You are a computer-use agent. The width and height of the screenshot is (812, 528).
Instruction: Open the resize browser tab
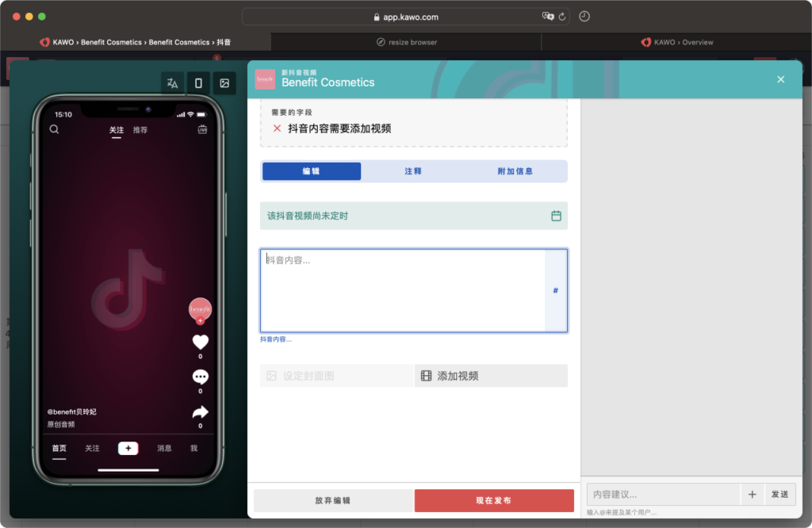(x=406, y=43)
